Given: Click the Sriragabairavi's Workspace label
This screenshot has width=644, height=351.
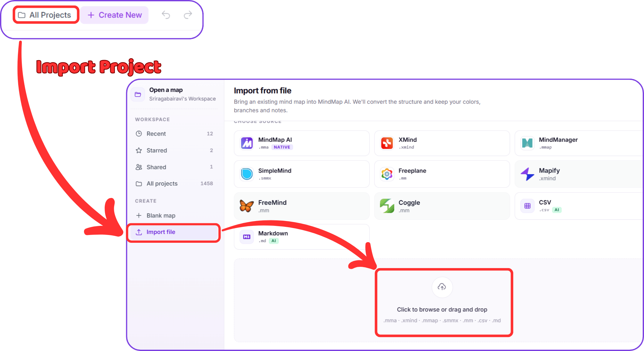Looking at the screenshot, I should point(182,98).
